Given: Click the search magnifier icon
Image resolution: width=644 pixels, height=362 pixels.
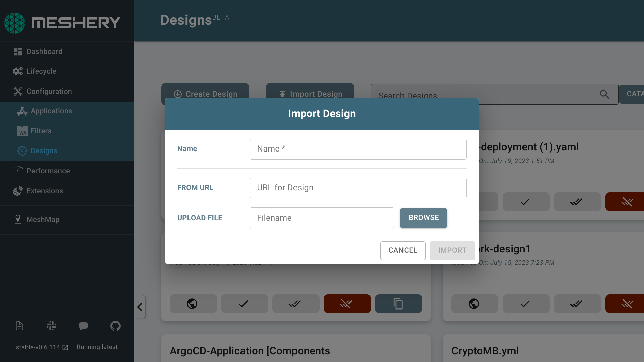Looking at the screenshot, I should 604,94.
